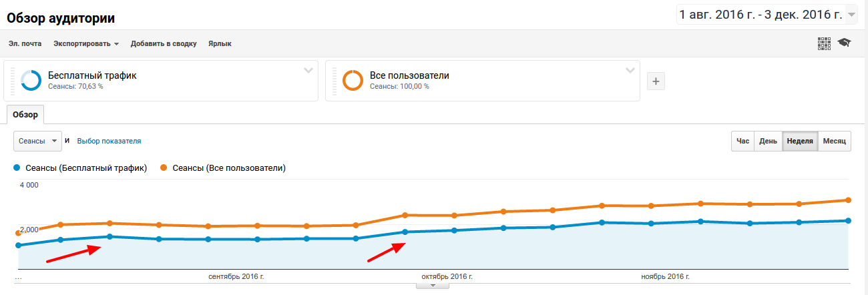Expand the Все пользователи segment chevron

(630, 70)
